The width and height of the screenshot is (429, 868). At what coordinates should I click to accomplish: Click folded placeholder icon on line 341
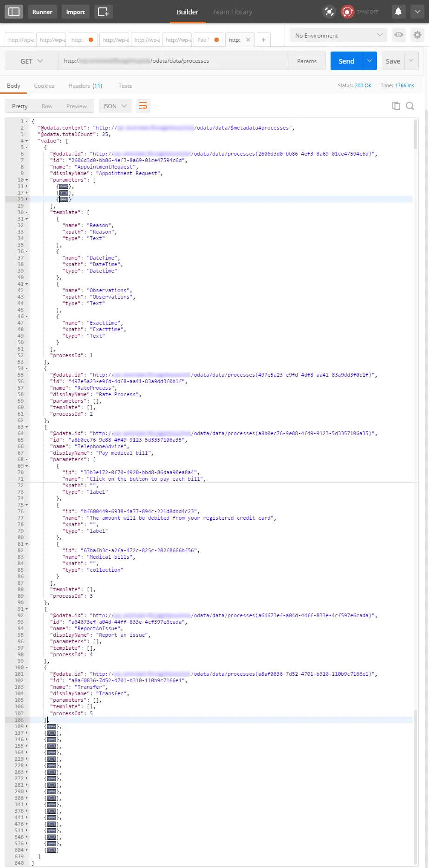pyautogui.click(x=52, y=804)
